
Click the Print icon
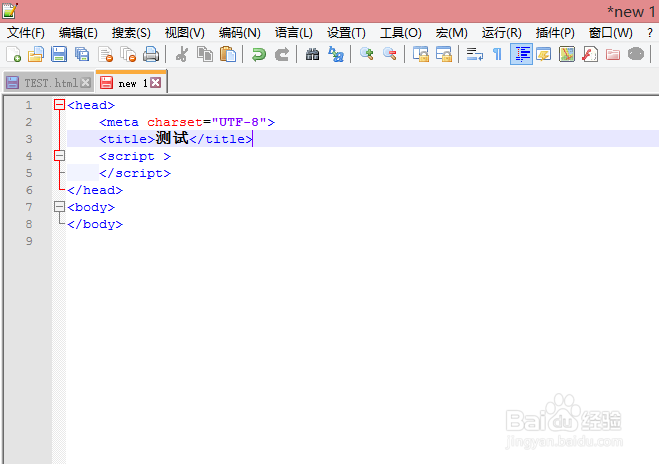click(x=151, y=54)
